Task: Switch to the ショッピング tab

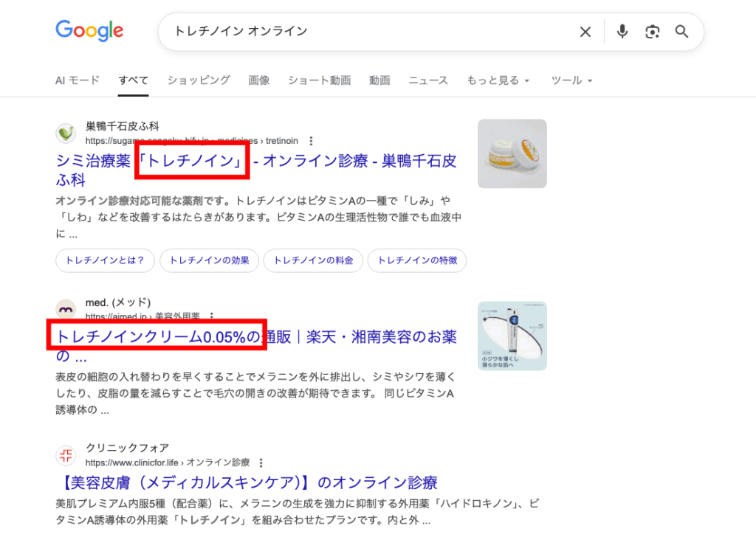Action: (x=197, y=80)
